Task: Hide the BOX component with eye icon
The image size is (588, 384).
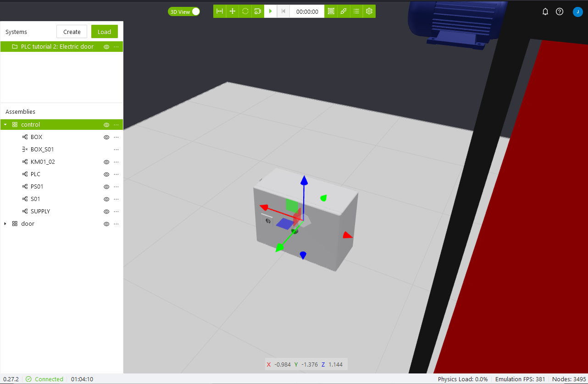Action: (106, 137)
